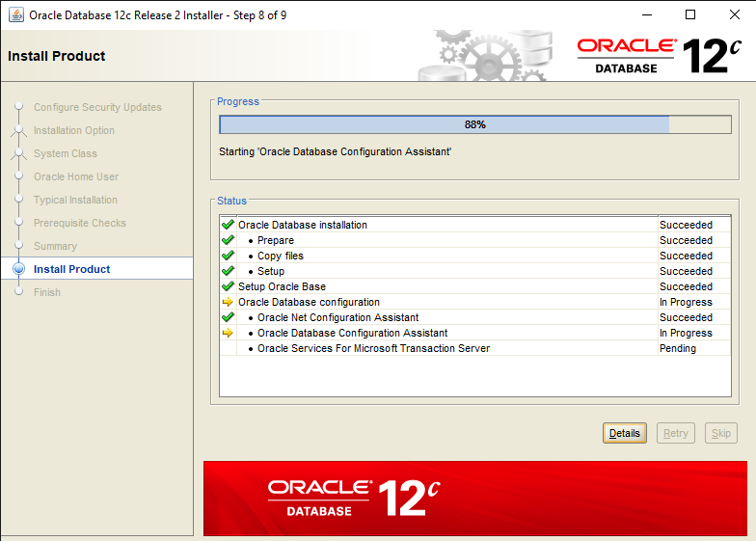
Task: Open the Details button
Action: pyautogui.click(x=625, y=433)
